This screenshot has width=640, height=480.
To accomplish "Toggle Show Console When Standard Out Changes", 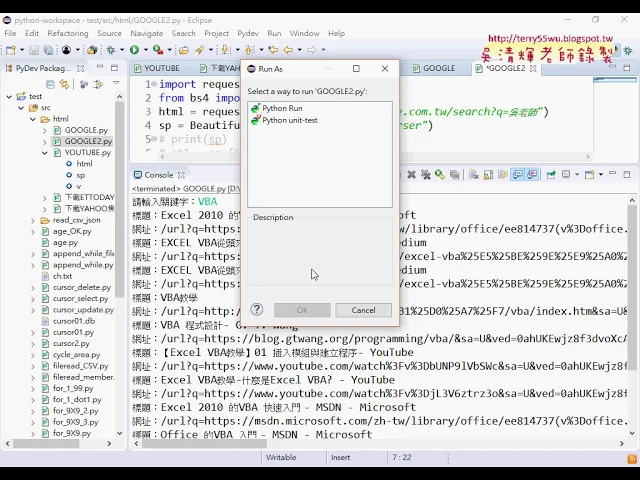I will [518, 175].
